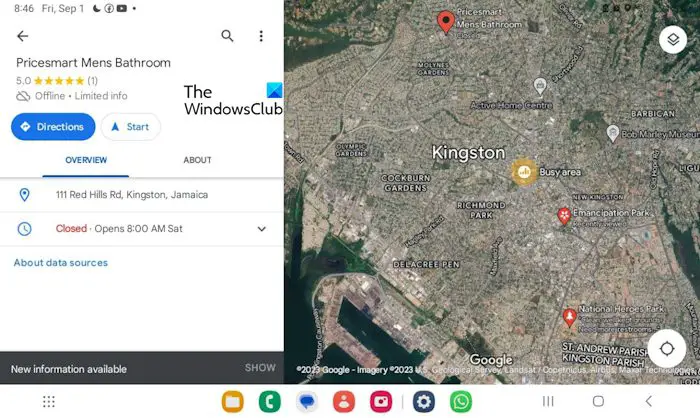Tap the Barbican map label
The width and height of the screenshot is (700, 418).
(653, 114)
